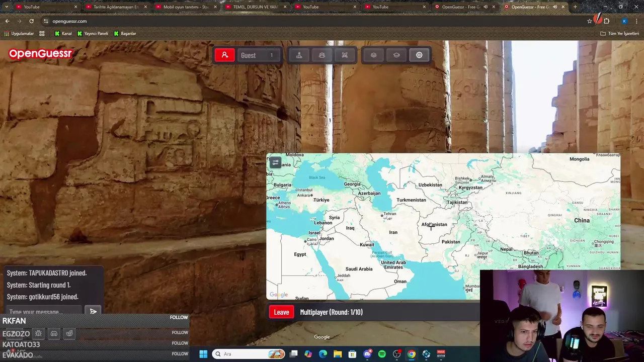
Task: Follow KATOATO33 in the overlay list
Action: coord(180,343)
